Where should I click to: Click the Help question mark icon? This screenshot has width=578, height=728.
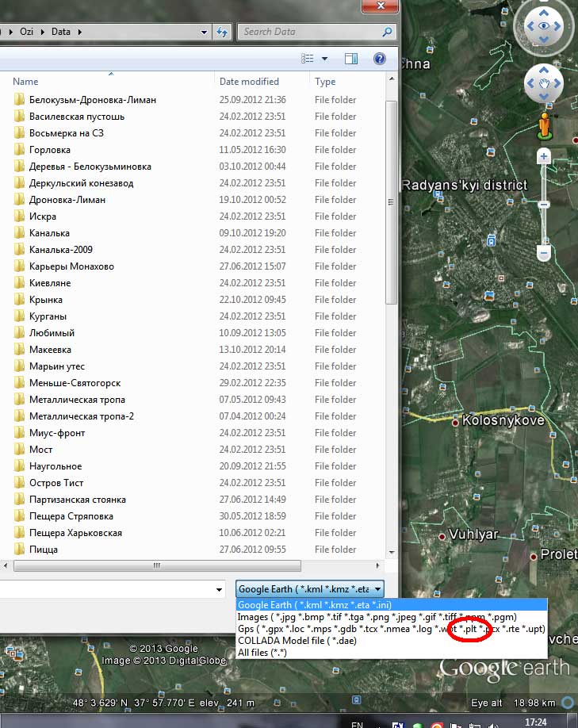(x=379, y=59)
